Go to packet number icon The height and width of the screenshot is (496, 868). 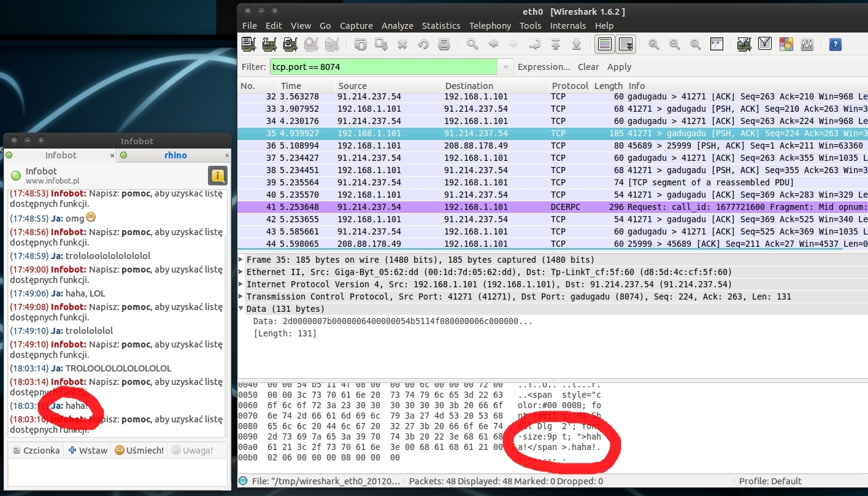click(x=535, y=44)
